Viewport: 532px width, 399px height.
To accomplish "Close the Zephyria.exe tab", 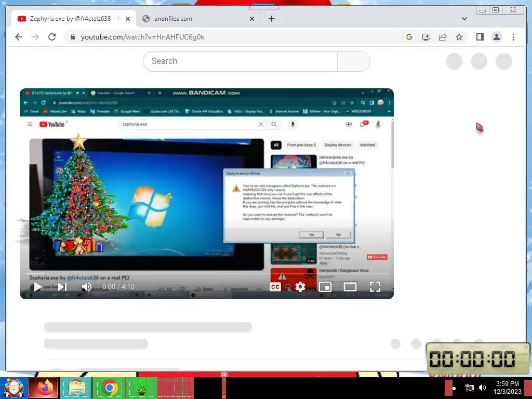I will [x=128, y=19].
